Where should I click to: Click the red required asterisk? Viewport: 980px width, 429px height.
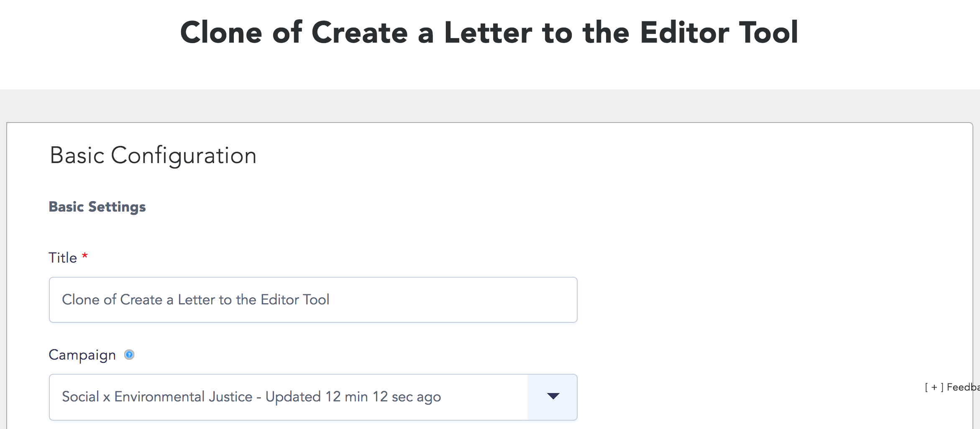pyautogui.click(x=85, y=255)
